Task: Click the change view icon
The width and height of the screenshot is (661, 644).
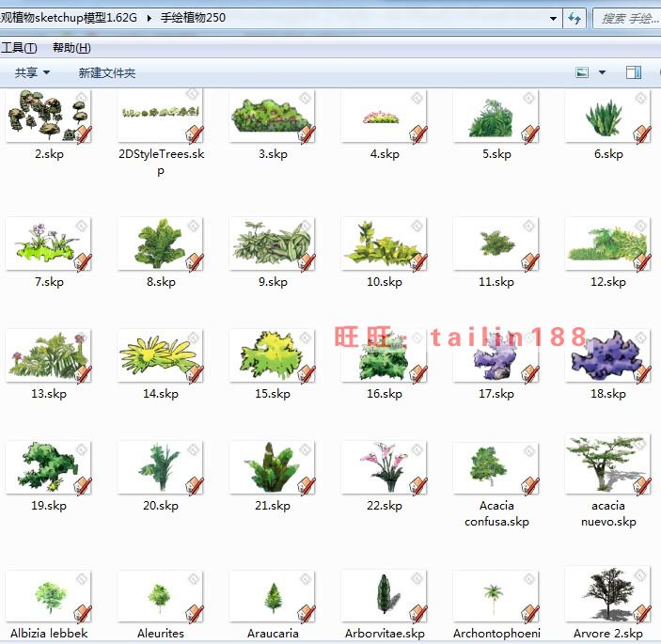Action: coord(582,72)
